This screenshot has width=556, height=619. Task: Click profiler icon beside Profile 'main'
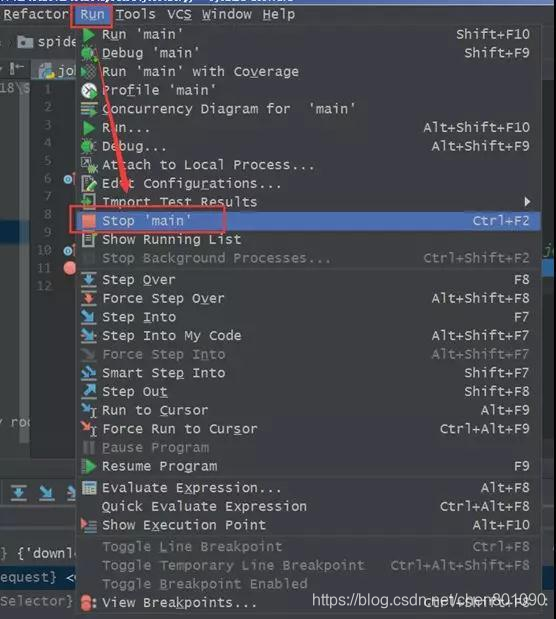tap(89, 91)
